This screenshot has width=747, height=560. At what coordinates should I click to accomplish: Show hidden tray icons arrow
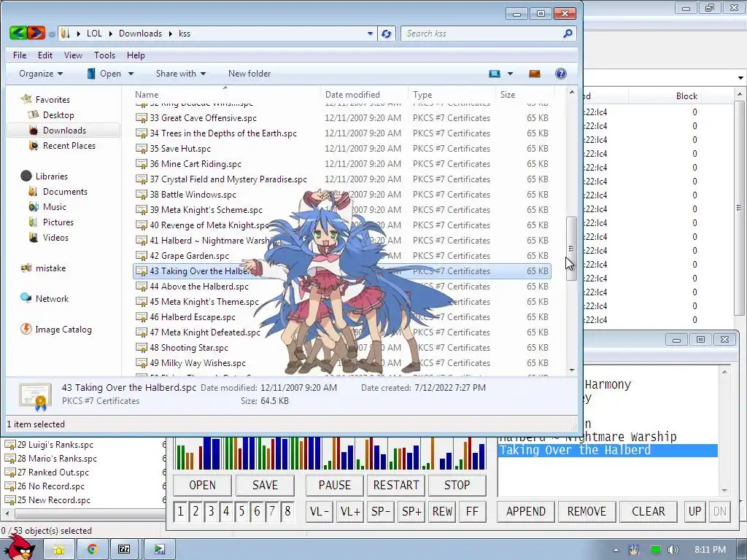click(616, 550)
